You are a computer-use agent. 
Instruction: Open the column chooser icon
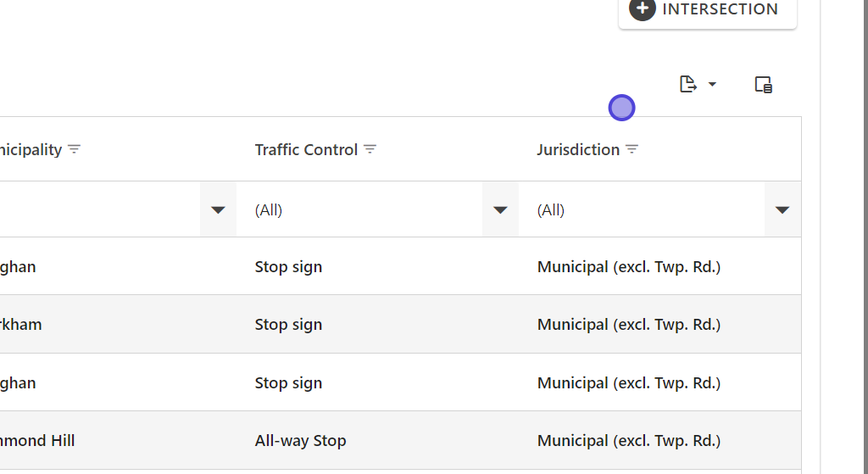[763, 85]
